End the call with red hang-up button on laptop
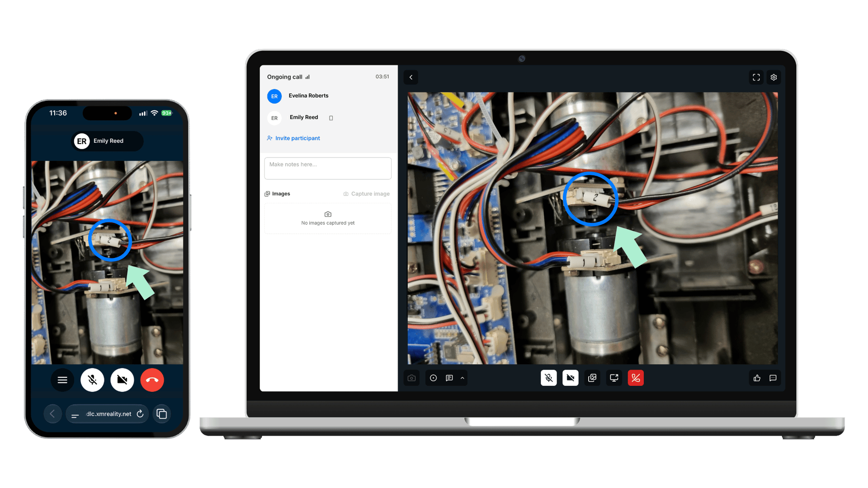The width and height of the screenshot is (868, 488). tap(636, 378)
